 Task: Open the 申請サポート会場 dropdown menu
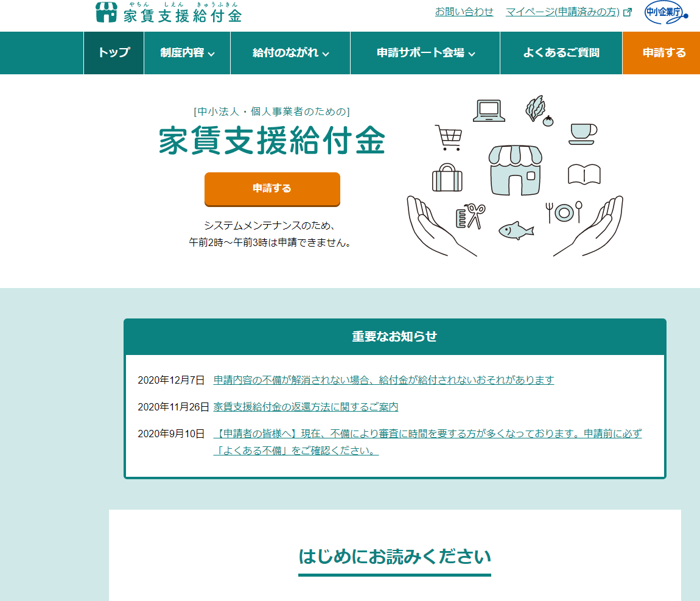pyautogui.click(x=425, y=53)
